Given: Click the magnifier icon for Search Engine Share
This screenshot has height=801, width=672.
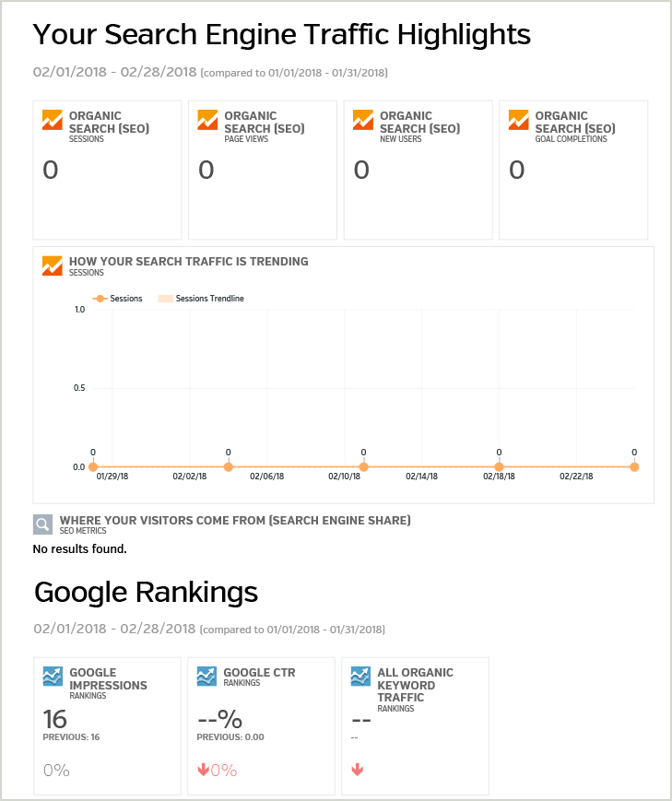Looking at the screenshot, I should click(43, 524).
